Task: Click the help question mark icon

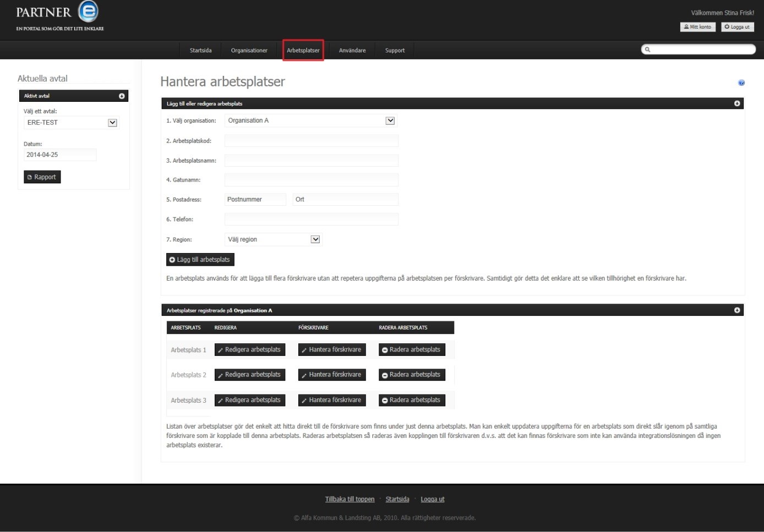Action: tap(741, 83)
